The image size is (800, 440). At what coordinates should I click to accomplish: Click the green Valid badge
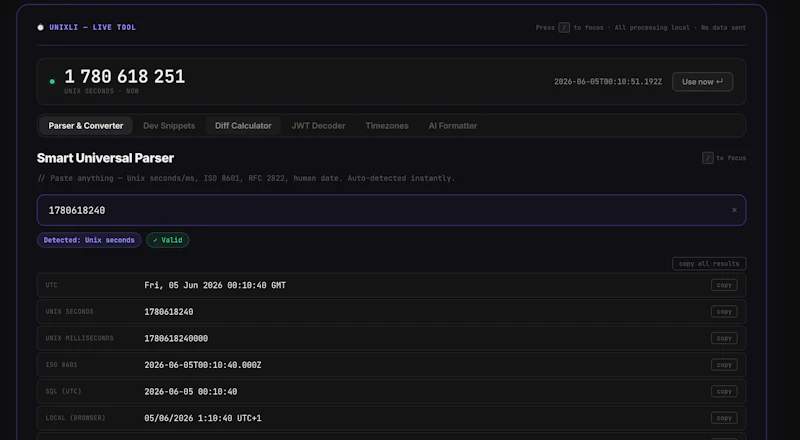tap(168, 240)
